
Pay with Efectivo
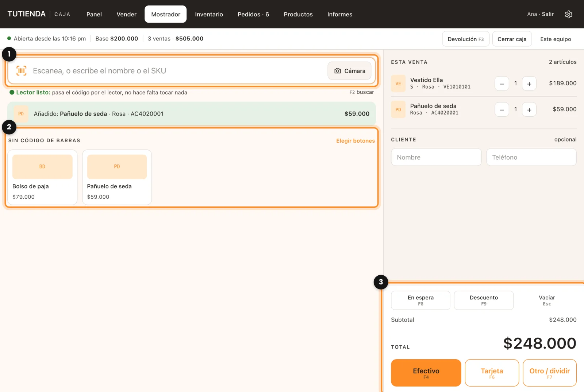click(x=426, y=373)
